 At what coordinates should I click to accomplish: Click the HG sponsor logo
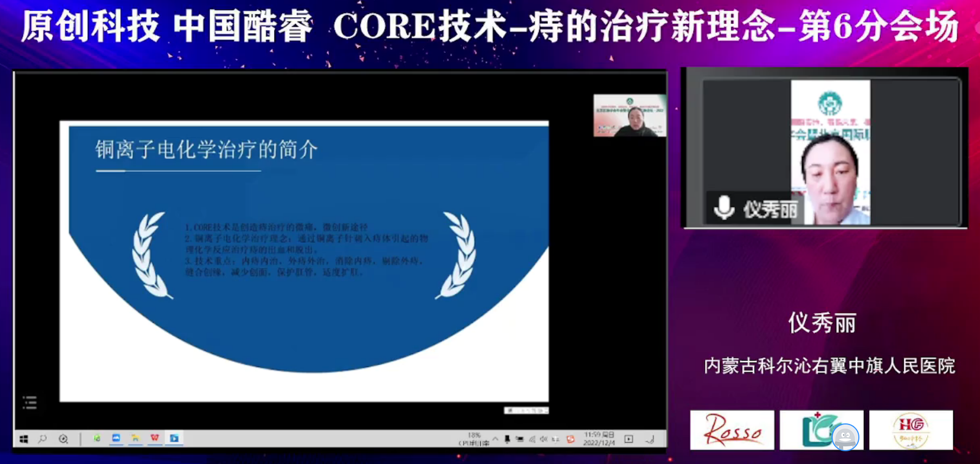coord(911,430)
